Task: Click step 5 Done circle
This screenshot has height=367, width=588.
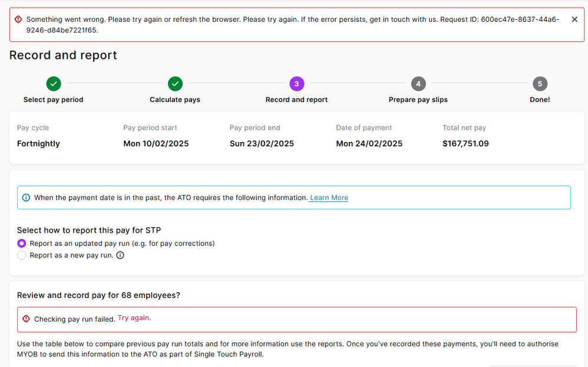Action: pos(540,84)
